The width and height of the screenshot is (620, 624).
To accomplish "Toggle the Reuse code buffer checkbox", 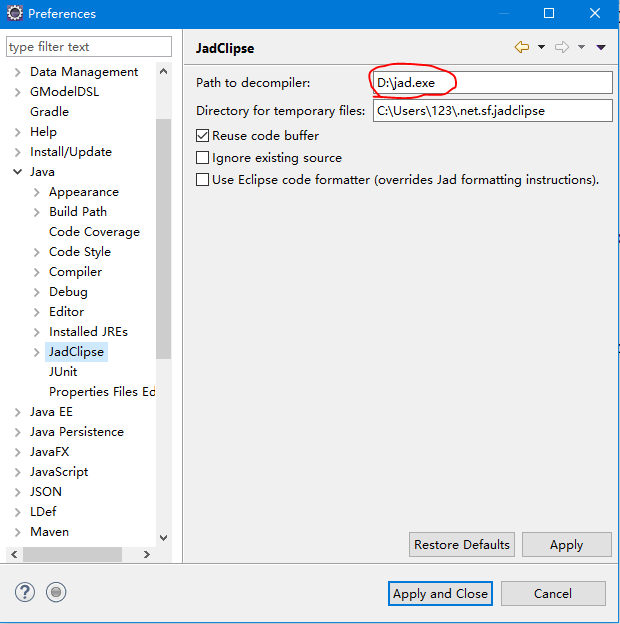I will tap(202, 136).
